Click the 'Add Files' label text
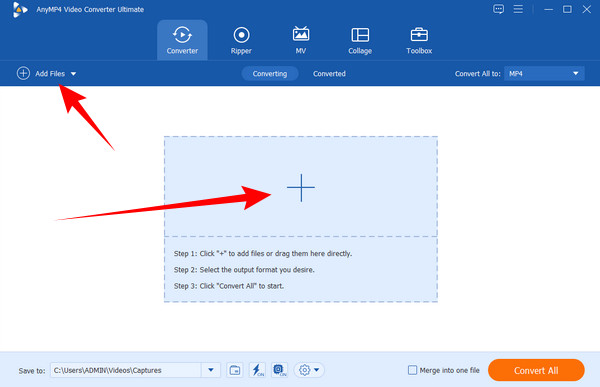Viewport: 600px width, 387px height. coord(50,73)
